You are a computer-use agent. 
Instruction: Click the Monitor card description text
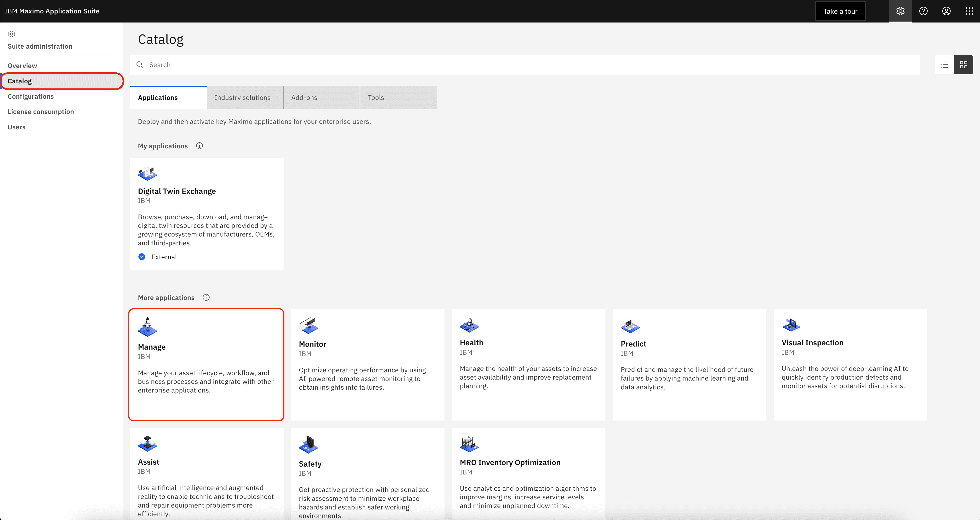coord(363,378)
